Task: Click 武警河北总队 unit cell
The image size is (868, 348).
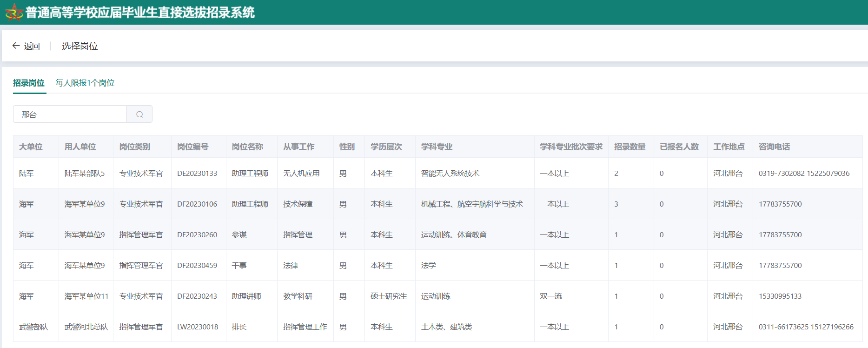Action: tap(86, 327)
